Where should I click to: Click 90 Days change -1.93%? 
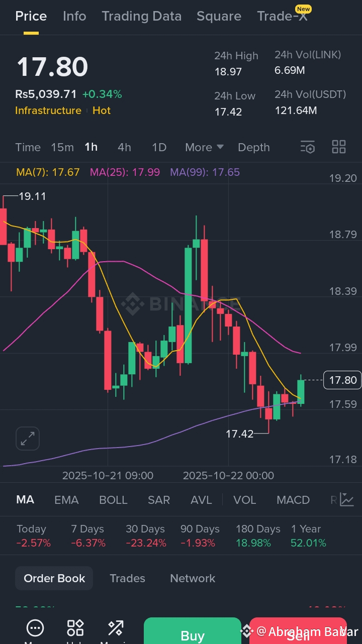198,543
